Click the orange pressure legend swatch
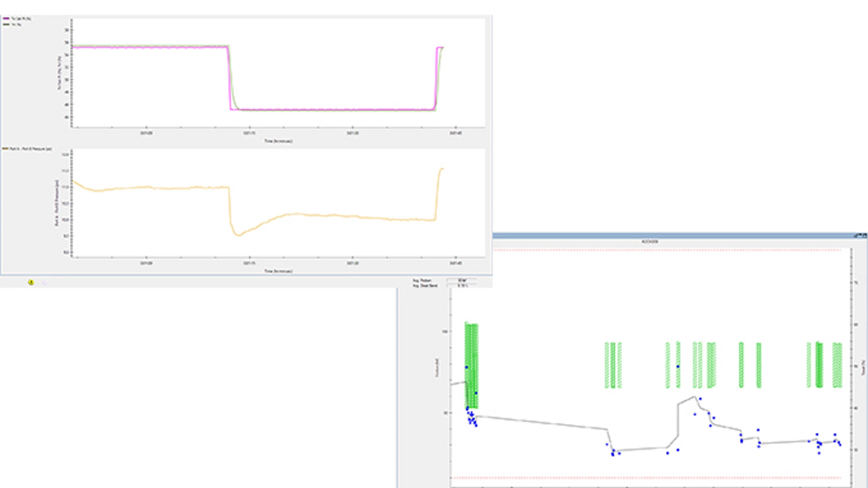 click(5, 149)
